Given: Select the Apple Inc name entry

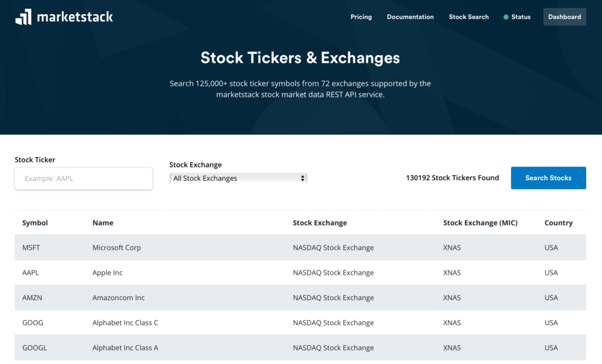Looking at the screenshot, I should pos(108,273).
